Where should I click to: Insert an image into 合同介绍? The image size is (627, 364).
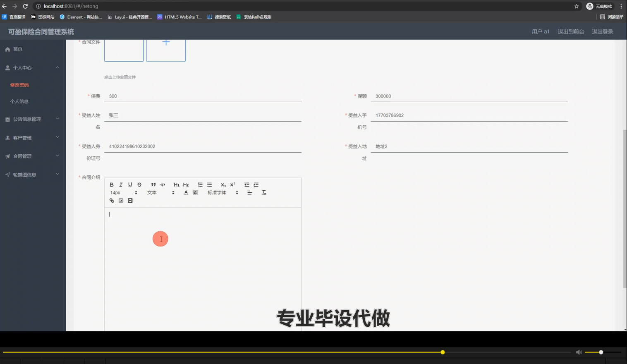[121, 200]
